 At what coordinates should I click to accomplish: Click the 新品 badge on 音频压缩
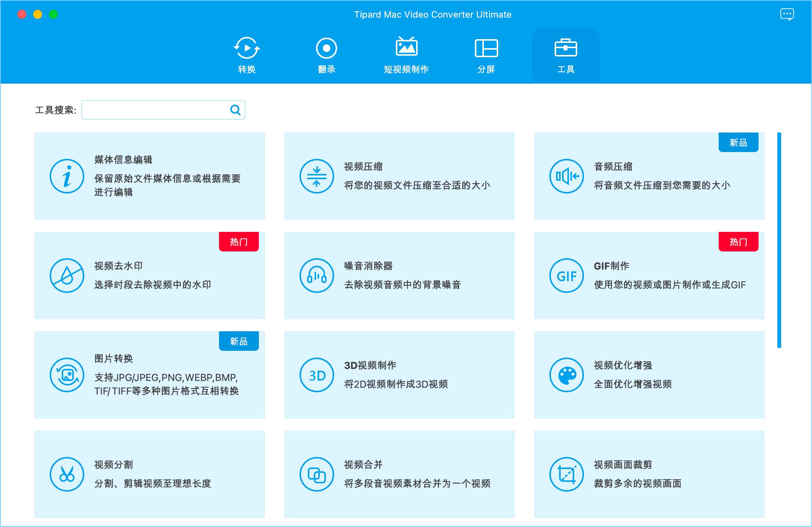[x=738, y=142]
